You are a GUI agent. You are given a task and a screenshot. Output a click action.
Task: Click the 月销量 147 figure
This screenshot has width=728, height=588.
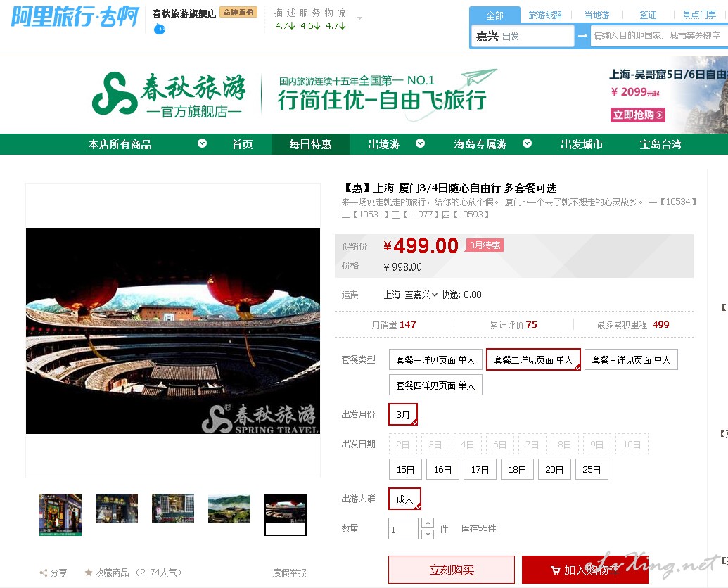point(394,325)
